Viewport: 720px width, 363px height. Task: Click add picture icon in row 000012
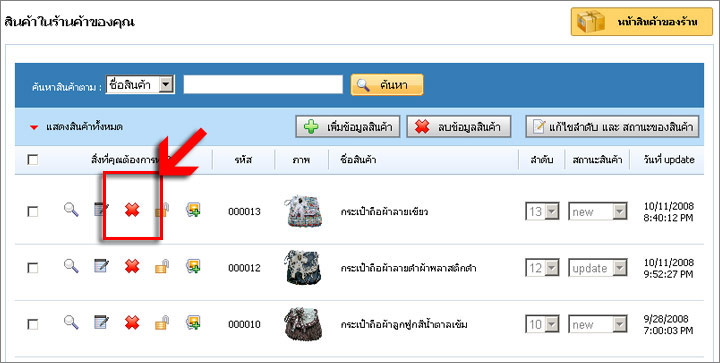click(x=193, y=266)
